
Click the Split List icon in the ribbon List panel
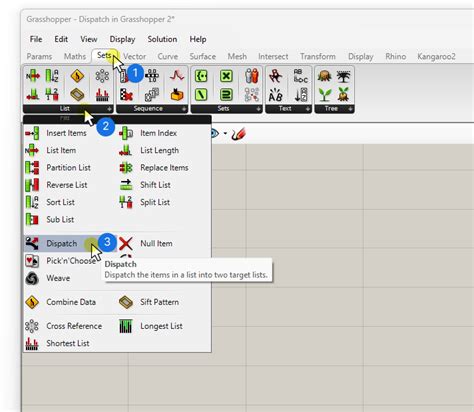[x=52, y=94]
